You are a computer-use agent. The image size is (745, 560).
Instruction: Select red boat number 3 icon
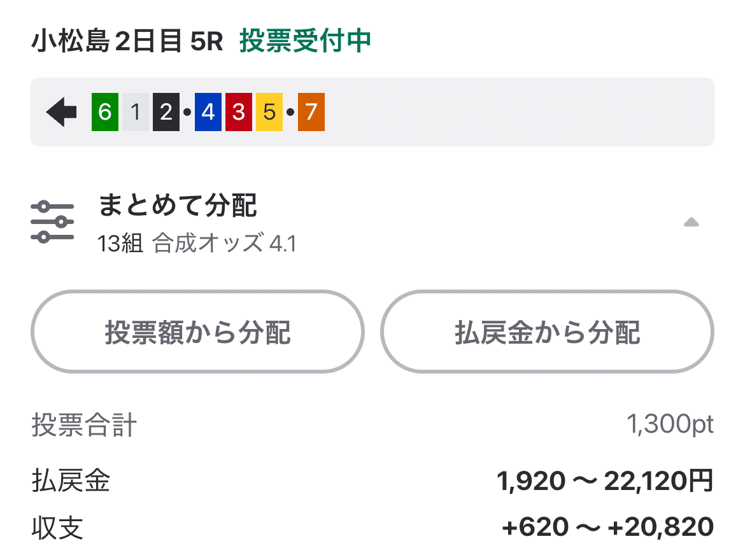click(x=238, y=111)
